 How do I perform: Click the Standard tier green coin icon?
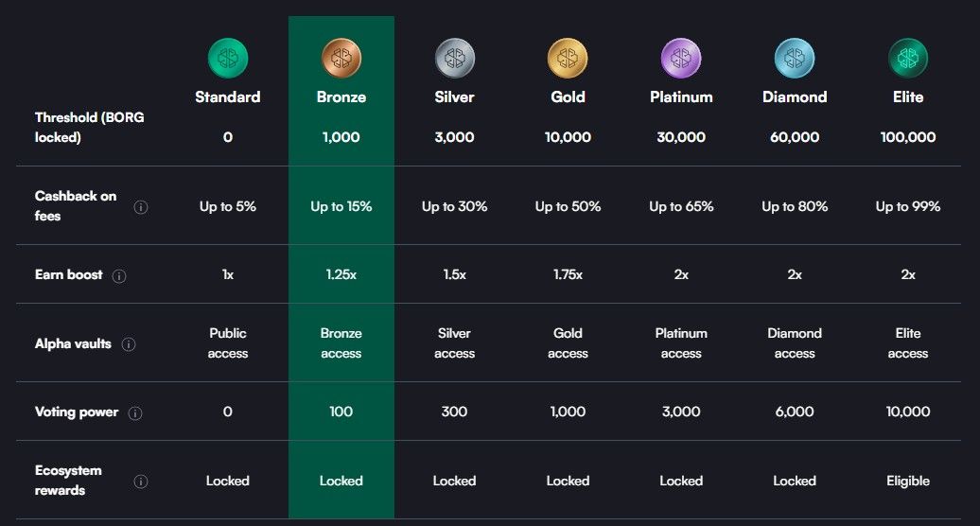click(227, 59)
